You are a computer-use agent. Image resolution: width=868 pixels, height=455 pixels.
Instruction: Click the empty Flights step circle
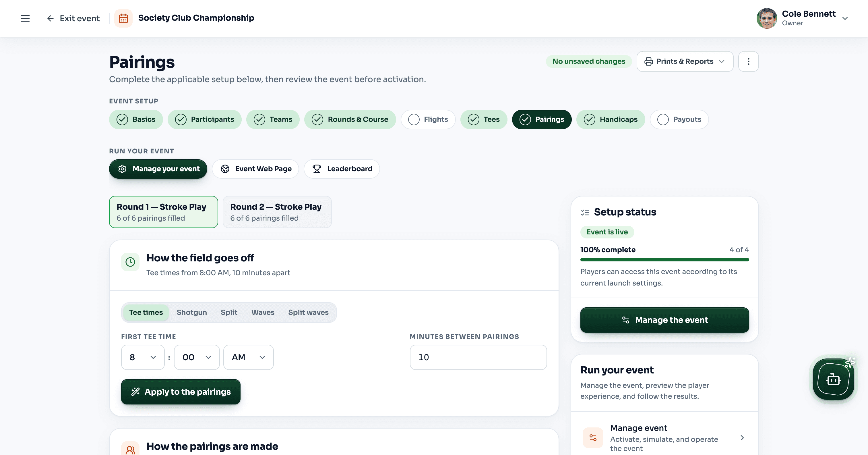point(413,119)
